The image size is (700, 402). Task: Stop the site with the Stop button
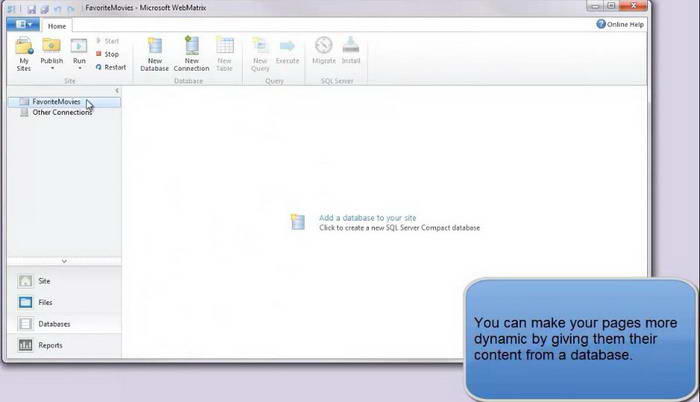pyautogui.click(x=108, y=54)
